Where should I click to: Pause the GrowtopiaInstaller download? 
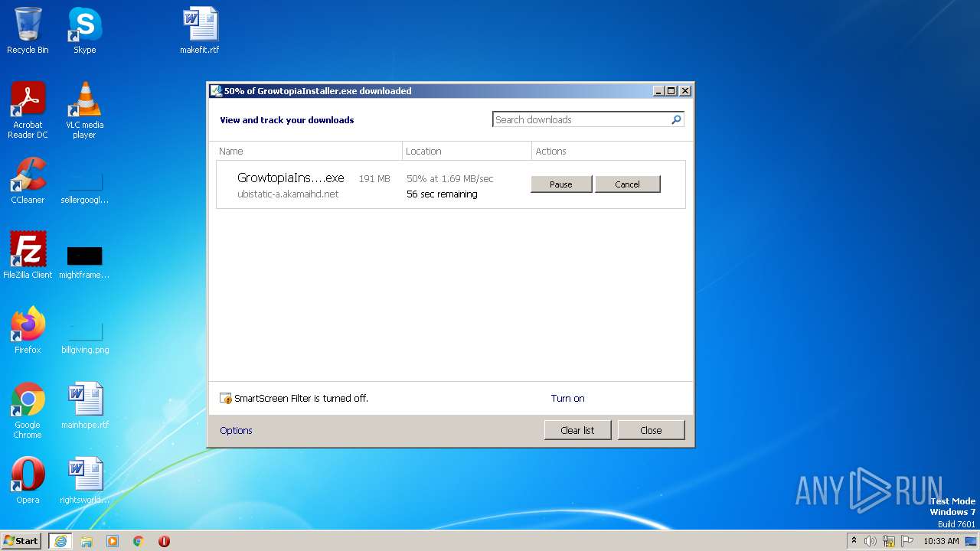point(561,184)
